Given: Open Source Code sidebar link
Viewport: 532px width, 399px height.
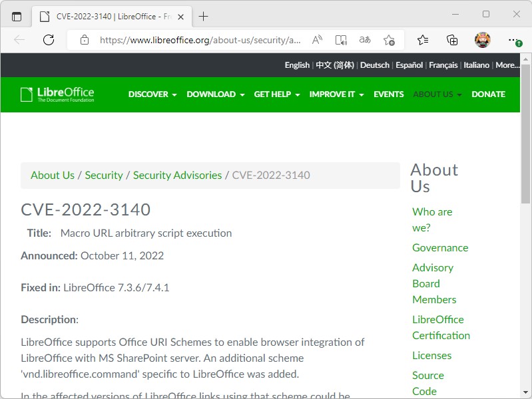Looking at the screenshot, I should [428, 384].
